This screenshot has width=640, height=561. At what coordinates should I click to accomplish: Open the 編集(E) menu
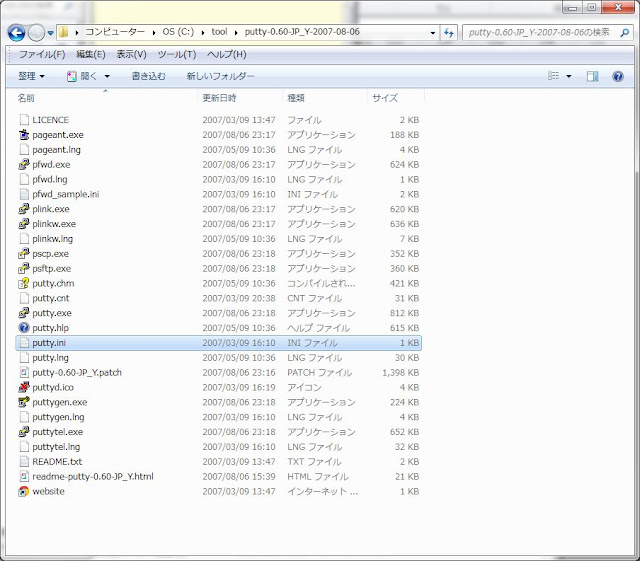click(91, 54)
